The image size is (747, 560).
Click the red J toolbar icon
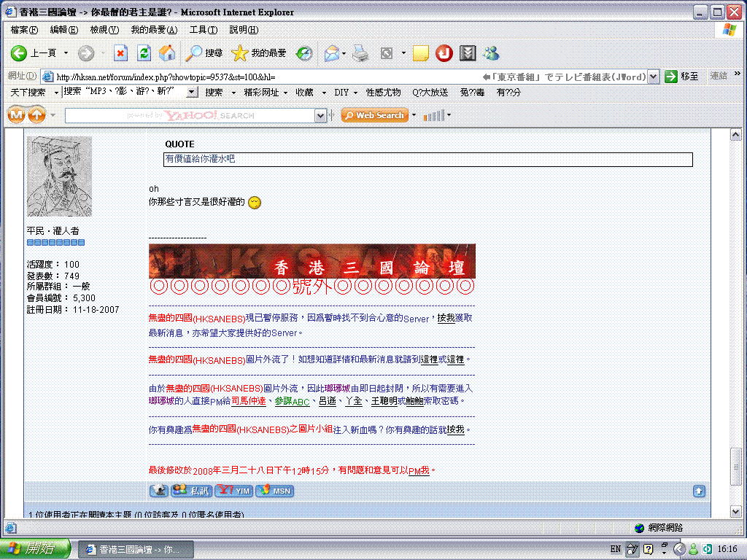444,52
